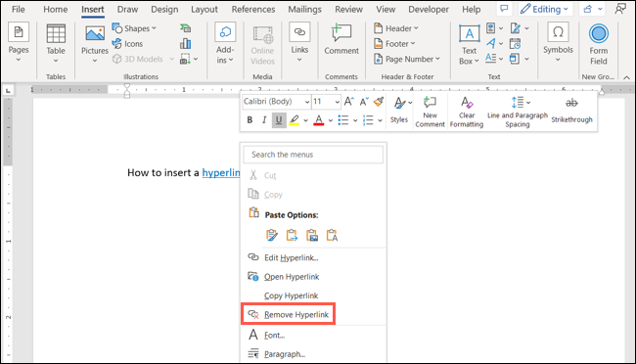The height and width of the screenshot is (364, 636).
Task: Switch to the Design tab
Action: [x=164, y=9]
